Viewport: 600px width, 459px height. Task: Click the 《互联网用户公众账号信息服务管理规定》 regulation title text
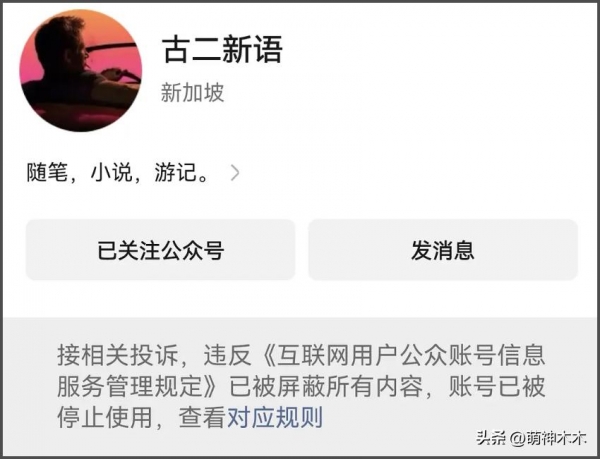pyautogui.click(x=301, y=371)
